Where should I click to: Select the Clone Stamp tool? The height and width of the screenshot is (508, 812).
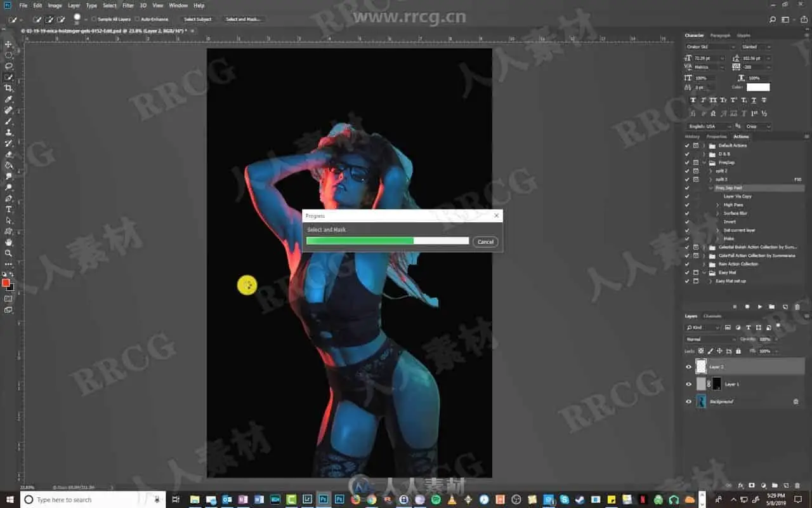point(9,132)
